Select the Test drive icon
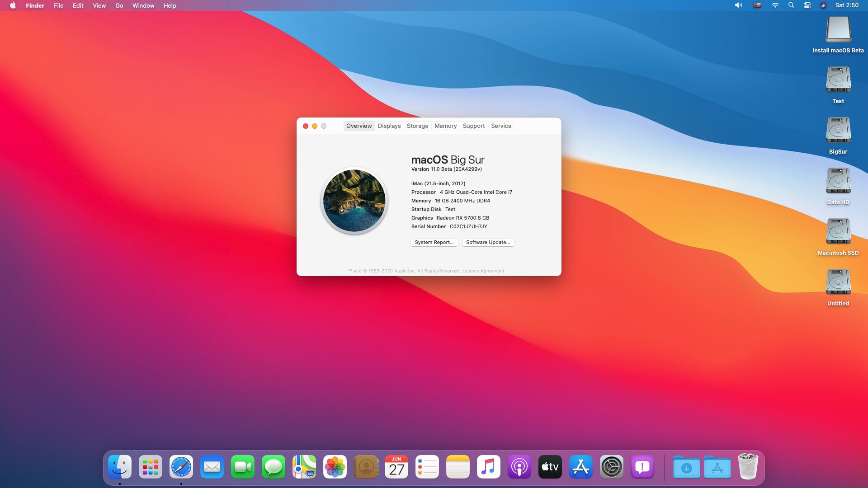 (838, 80)
